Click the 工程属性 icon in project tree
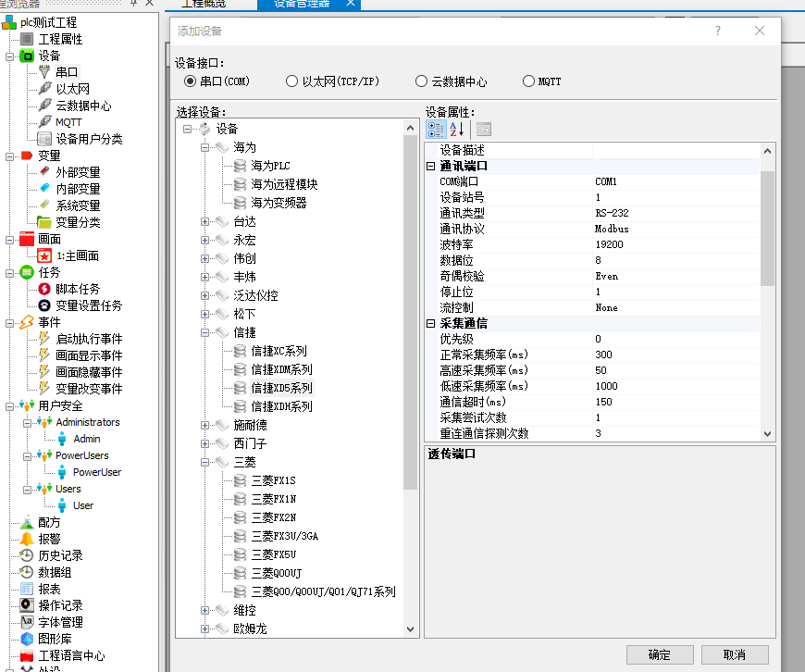The width and height of the screenshot is (805, 672). point(27,39)
